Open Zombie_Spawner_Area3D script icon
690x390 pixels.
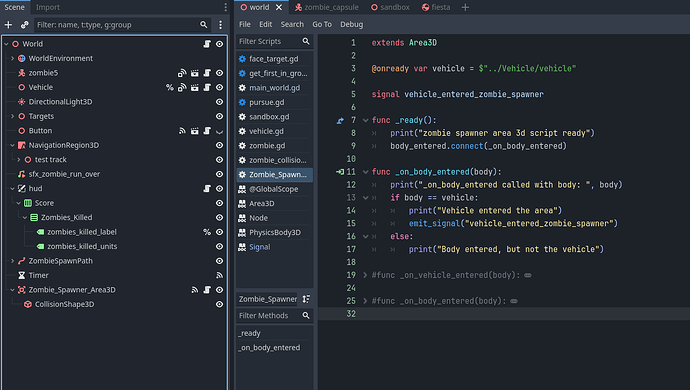point(207,290)
